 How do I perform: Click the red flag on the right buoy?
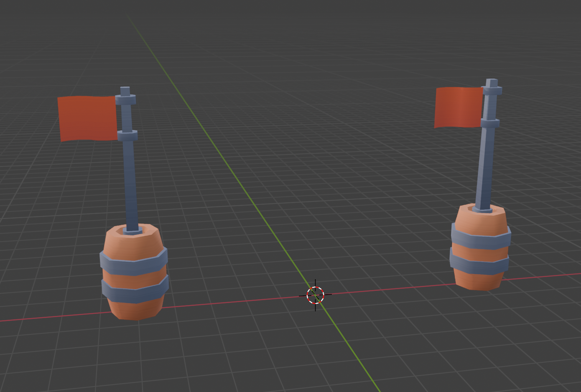click(x=459, y=107)
